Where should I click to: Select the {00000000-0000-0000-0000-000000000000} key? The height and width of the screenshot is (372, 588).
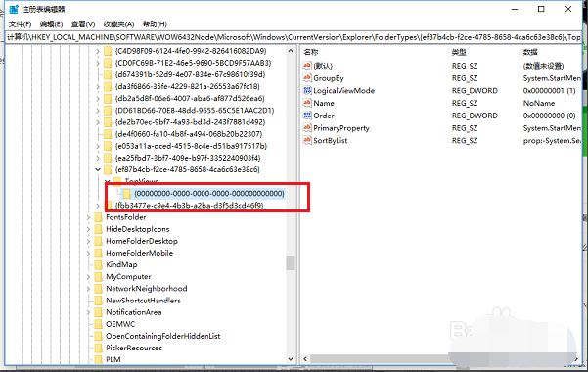pos(209,193)
